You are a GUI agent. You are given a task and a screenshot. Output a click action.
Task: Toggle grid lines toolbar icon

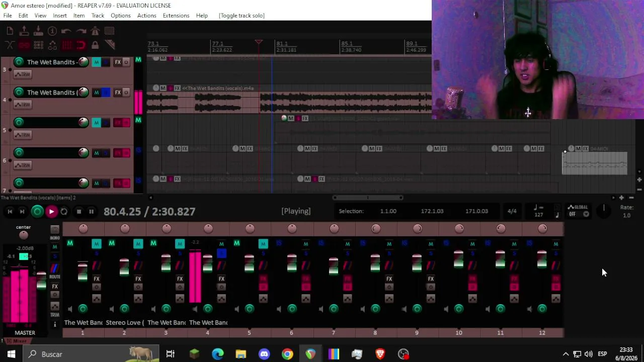point(66,45)
